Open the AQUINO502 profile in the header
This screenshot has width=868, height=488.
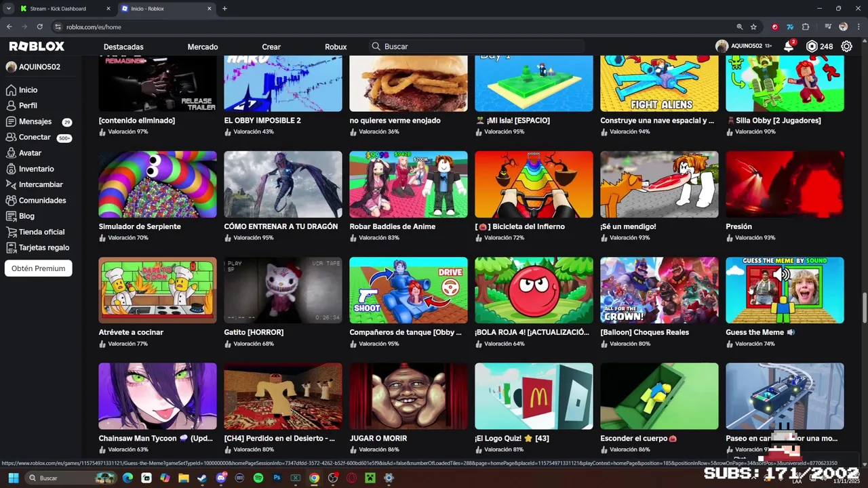pyautogui.click(x=743, y=46)
